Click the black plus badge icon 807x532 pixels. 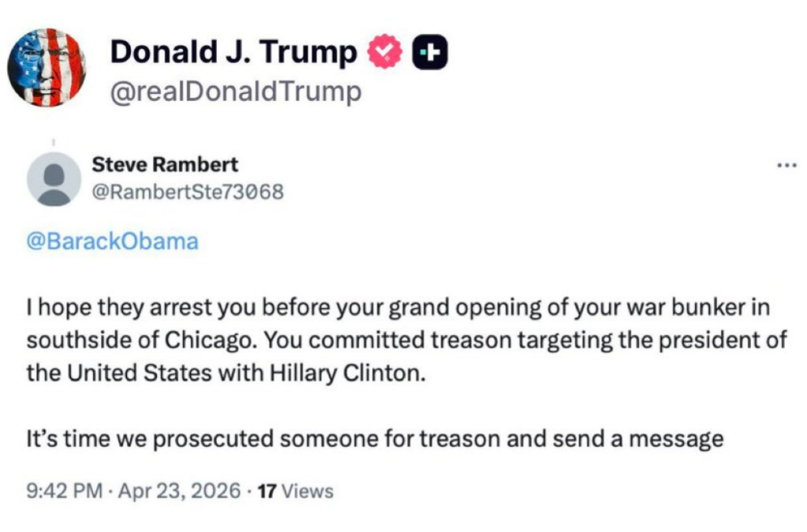(430, 52)
